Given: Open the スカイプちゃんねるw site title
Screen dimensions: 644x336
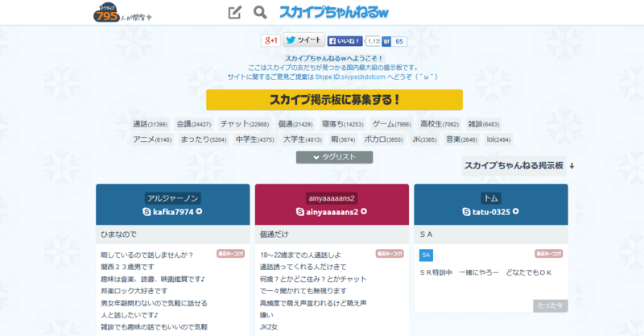Looking at the screenshot, I should [x=334, y=12].
